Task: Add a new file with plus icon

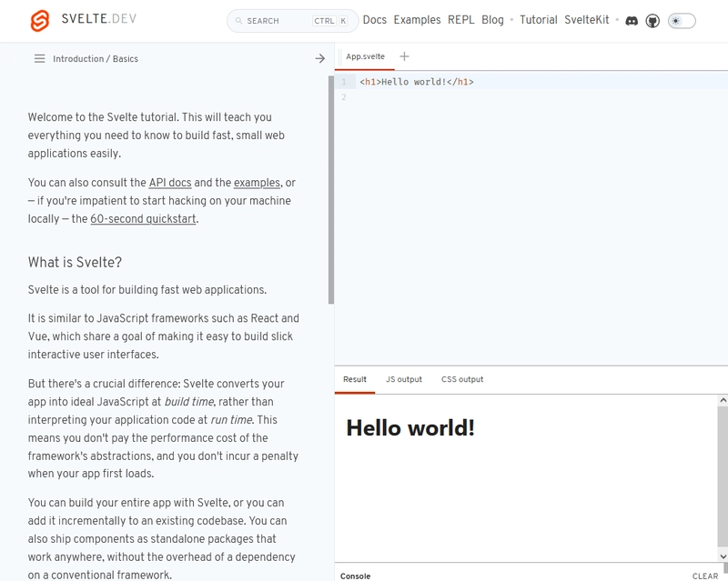Action: (405, 56)
